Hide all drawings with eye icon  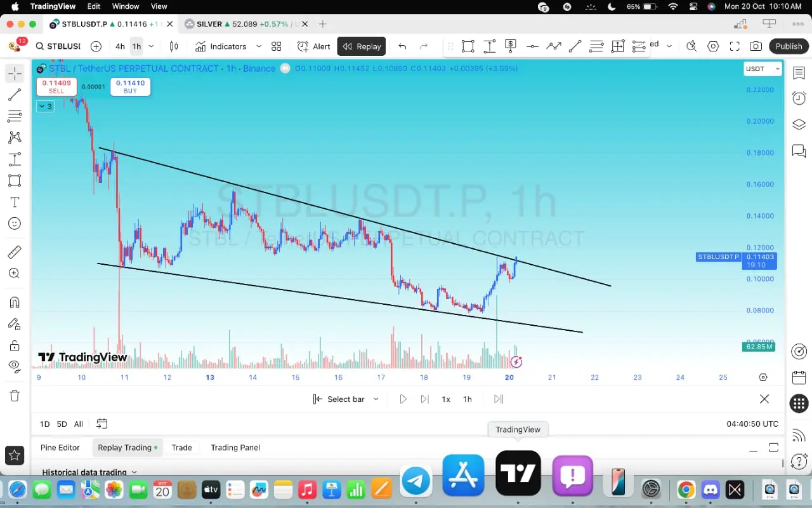(15, 366)
